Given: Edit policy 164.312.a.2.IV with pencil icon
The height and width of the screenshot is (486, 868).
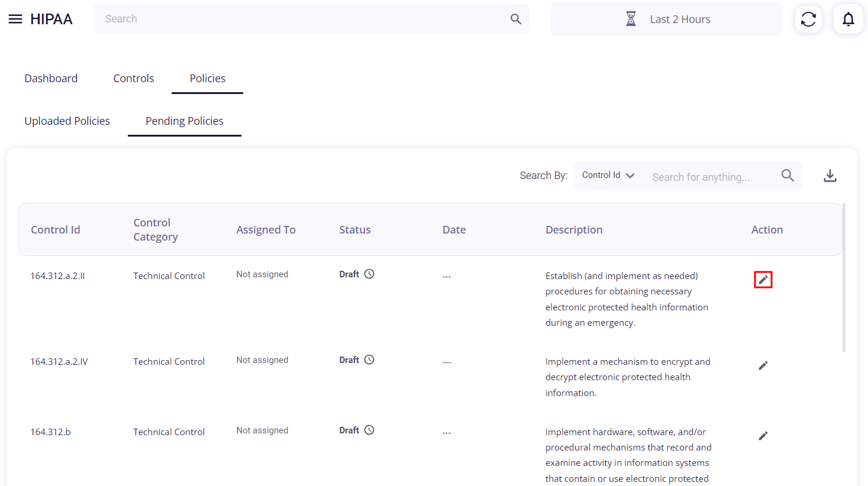Looking at the screenshot, I should pyautogui.click(x=763, y=365).
